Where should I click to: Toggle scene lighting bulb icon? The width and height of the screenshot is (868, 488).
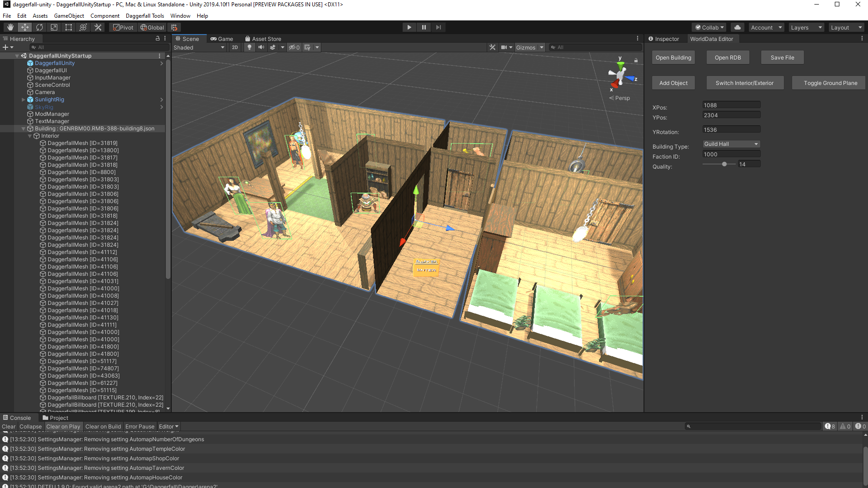point(249,47)
